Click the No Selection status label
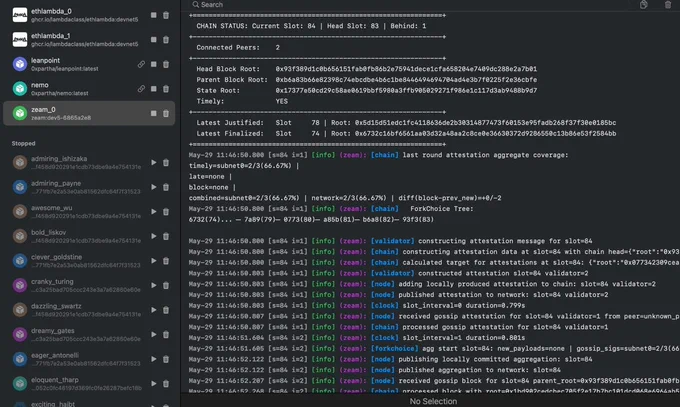Screen dimensions: 680x407 433,401
